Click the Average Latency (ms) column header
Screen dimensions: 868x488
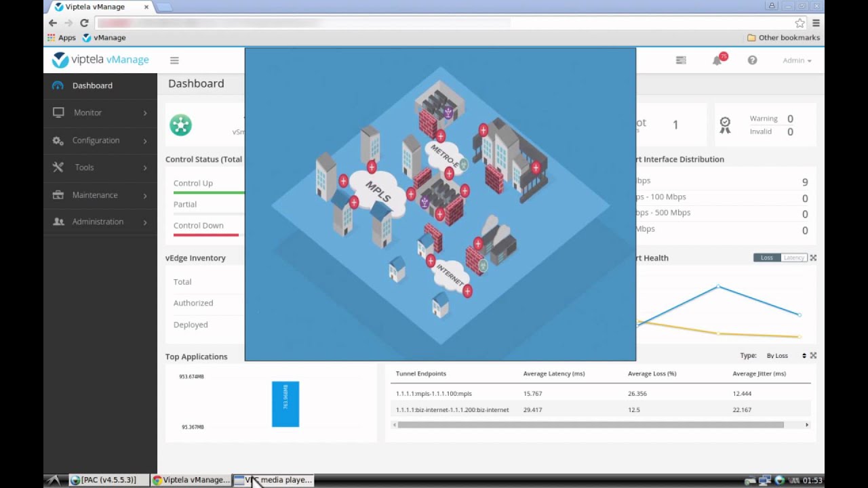(554, 373)
